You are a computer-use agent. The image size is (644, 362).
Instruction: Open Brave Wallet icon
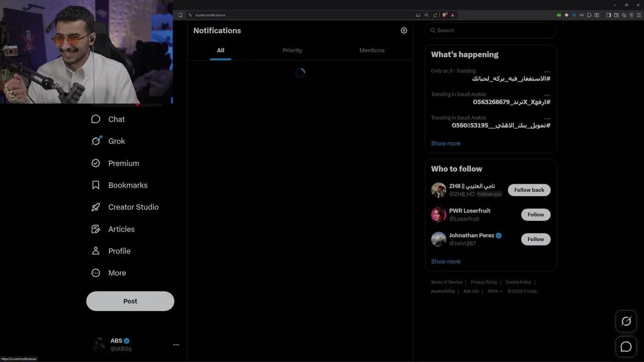click(616, 15)
